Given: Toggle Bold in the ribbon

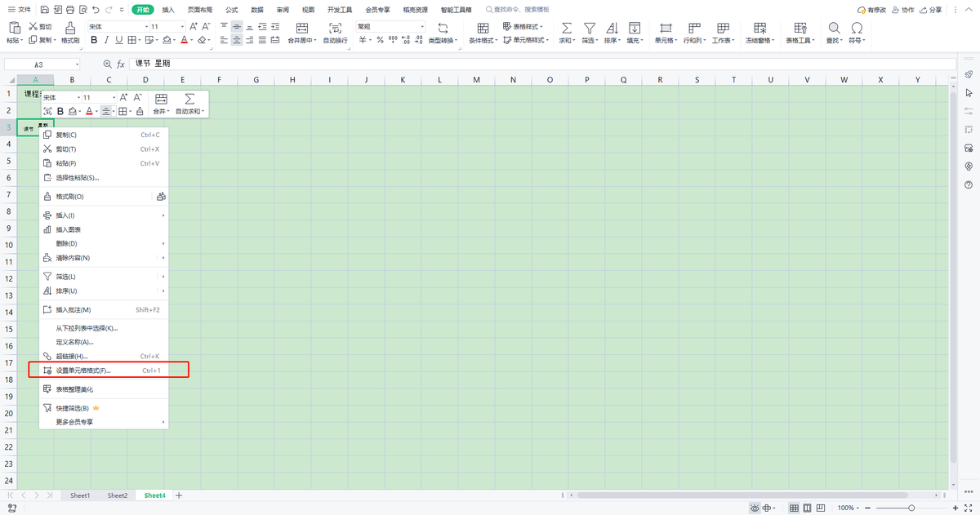Looking at the screenshot, I should coord(94,40).
